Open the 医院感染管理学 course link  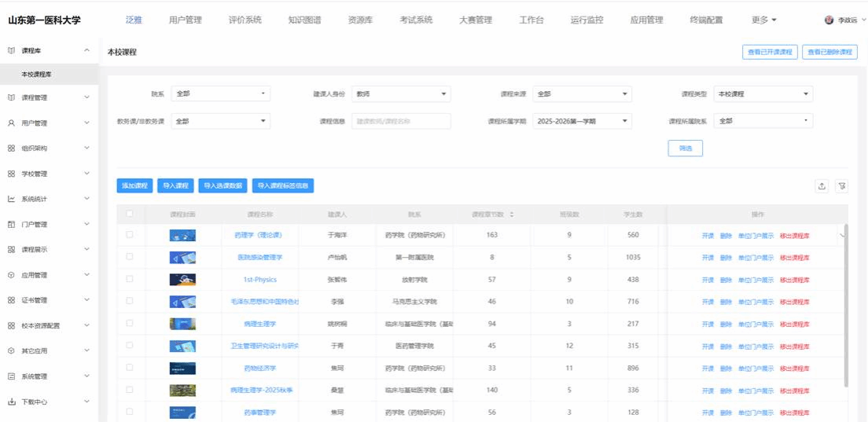tap(259, 257)
